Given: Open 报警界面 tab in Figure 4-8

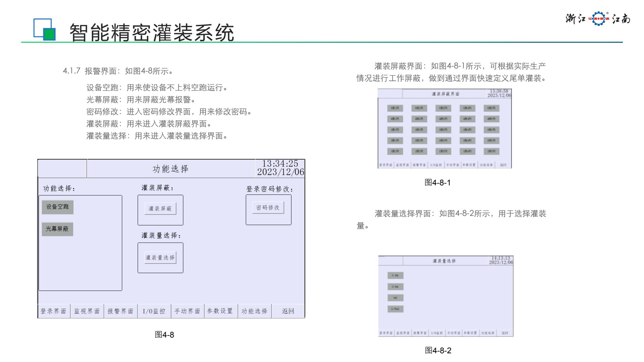Looking at the screenshot, I should 120,311.
